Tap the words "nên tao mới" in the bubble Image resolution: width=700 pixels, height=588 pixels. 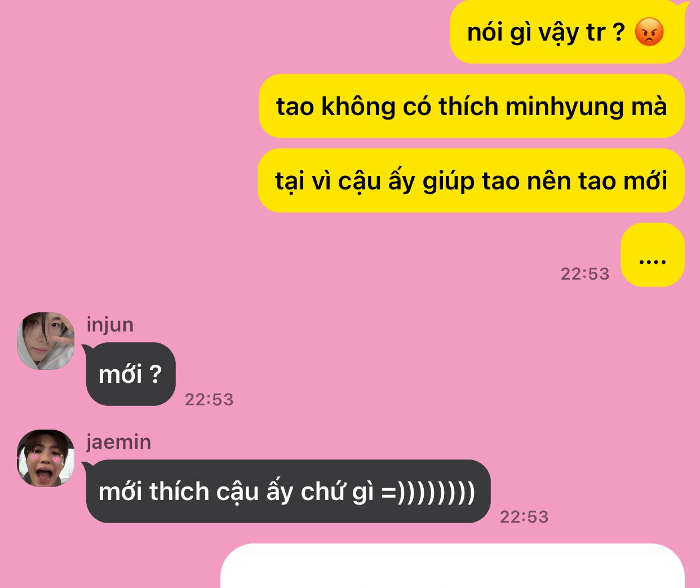click(x=597, y=181)
